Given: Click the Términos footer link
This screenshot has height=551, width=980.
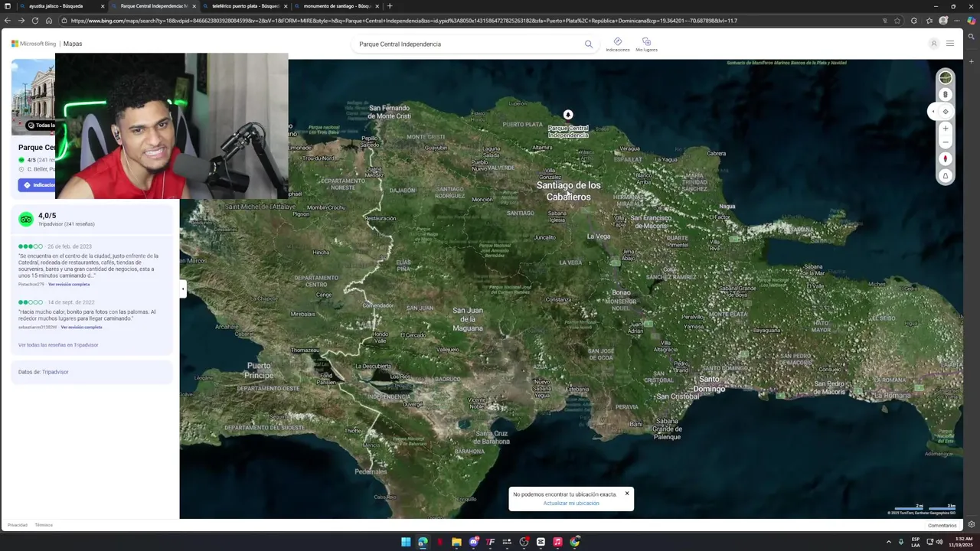Looking at the screenshot, I should [x=44, y=525].
